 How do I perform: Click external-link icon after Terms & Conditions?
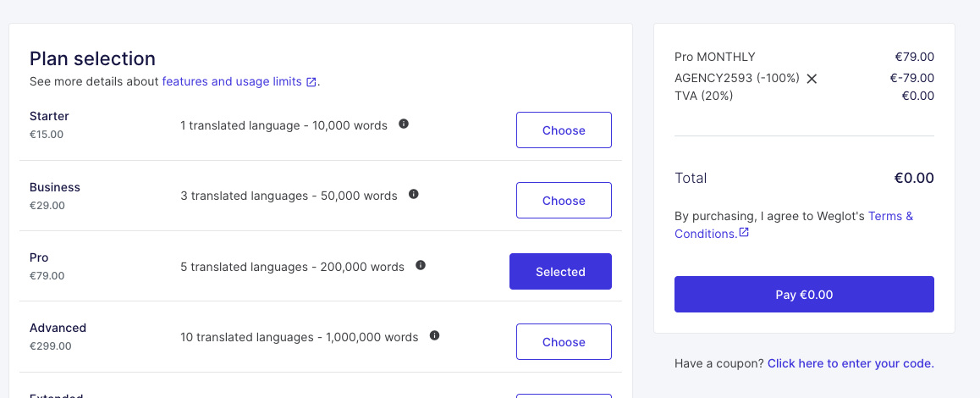[x=744, y=232]
